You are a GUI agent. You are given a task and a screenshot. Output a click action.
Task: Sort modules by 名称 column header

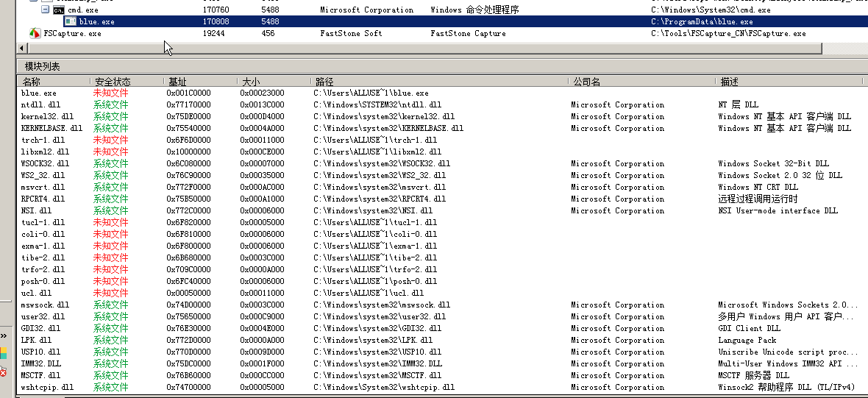[x=53, y=82]
